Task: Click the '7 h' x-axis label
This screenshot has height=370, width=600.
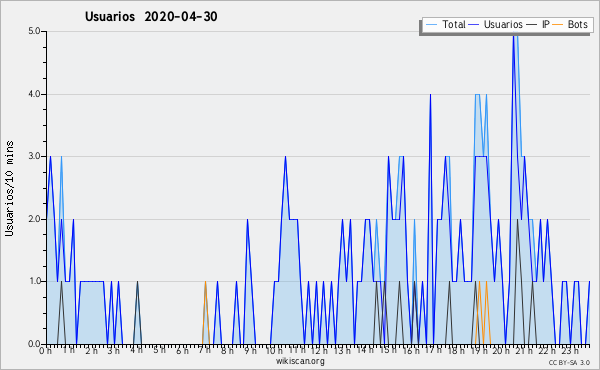Action: (205, 350)
